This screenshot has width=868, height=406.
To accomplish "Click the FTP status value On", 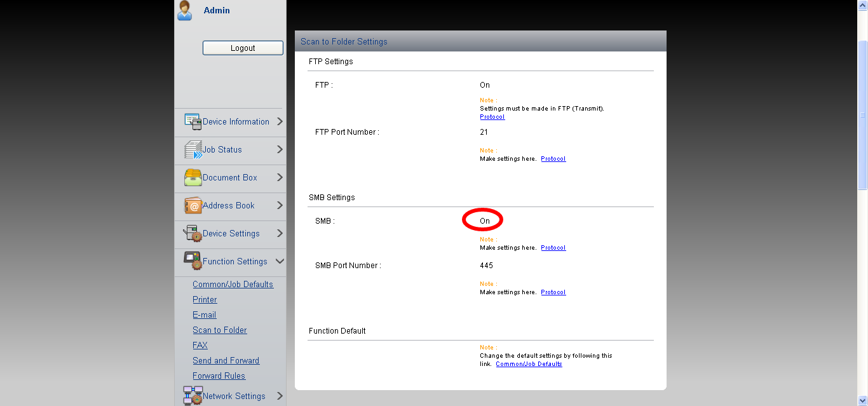I will click(x=485, y=85).
